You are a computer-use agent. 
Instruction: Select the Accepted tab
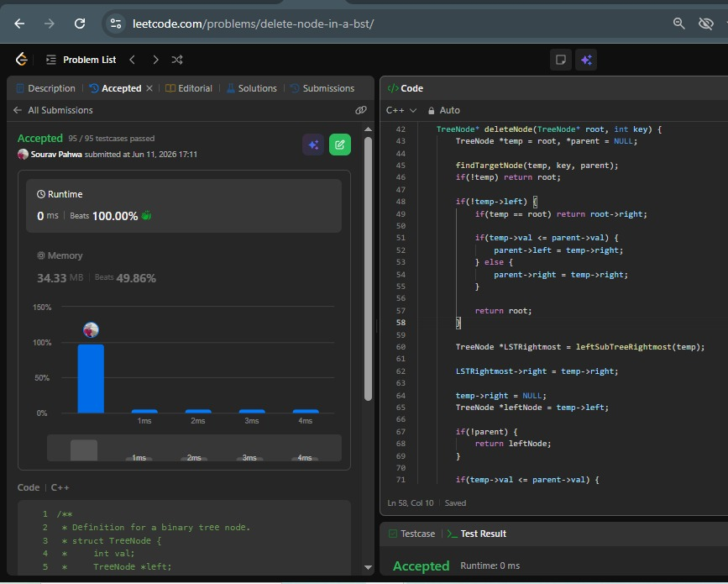pyautogui.click(x=116, y=88)
